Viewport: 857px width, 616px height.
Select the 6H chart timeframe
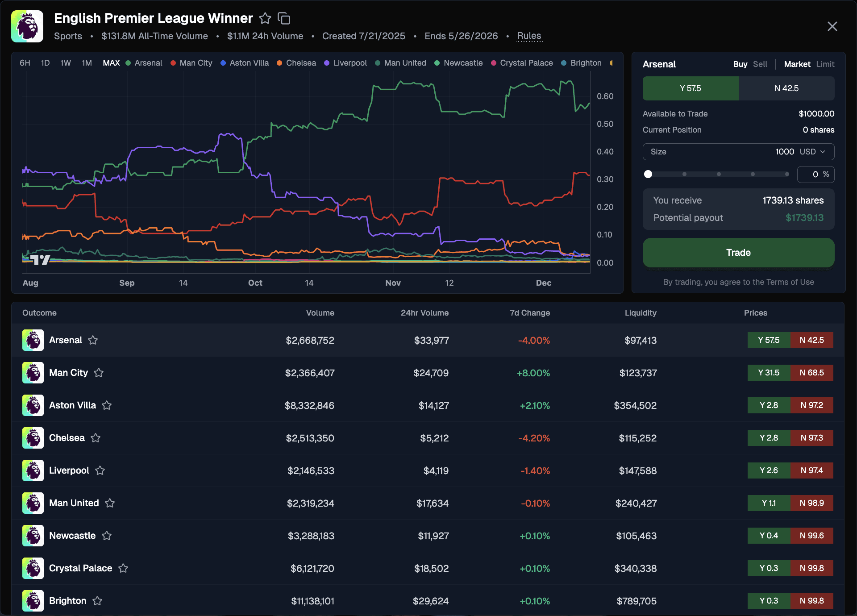25,63
